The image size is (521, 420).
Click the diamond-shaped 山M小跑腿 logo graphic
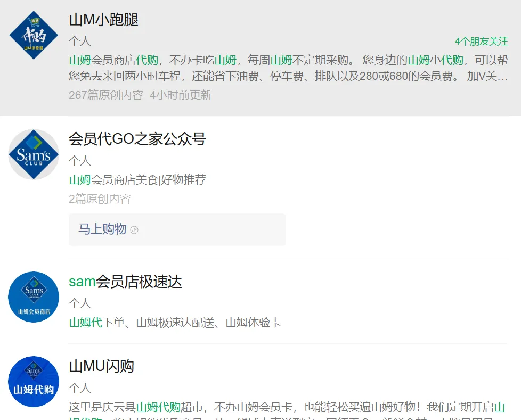point(34,33)
